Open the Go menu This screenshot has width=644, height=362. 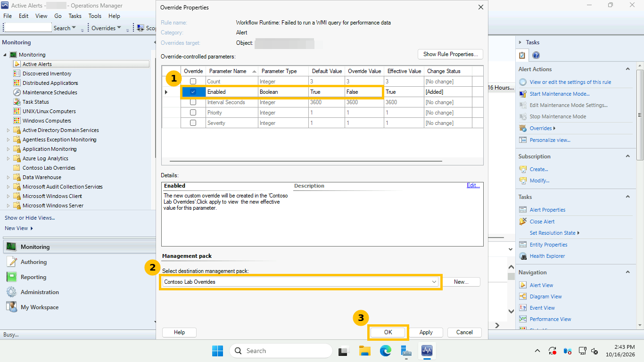[x=58, y=16]
